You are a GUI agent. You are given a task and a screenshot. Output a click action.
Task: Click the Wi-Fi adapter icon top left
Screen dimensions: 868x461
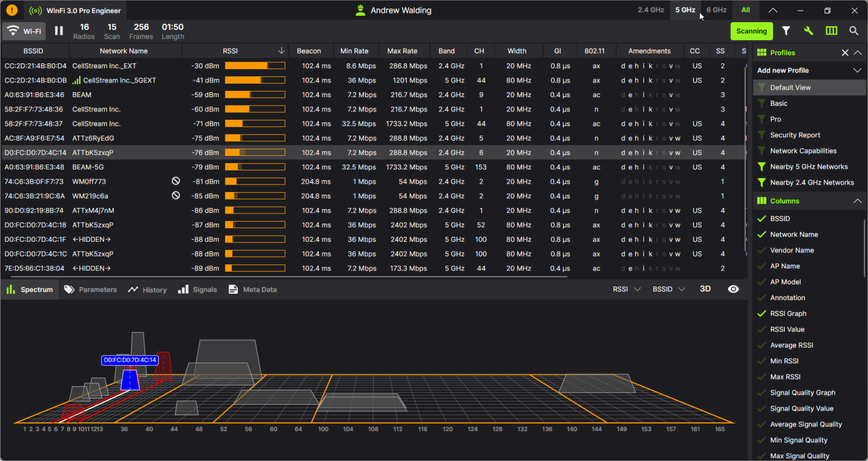click(x=13, y=31)
